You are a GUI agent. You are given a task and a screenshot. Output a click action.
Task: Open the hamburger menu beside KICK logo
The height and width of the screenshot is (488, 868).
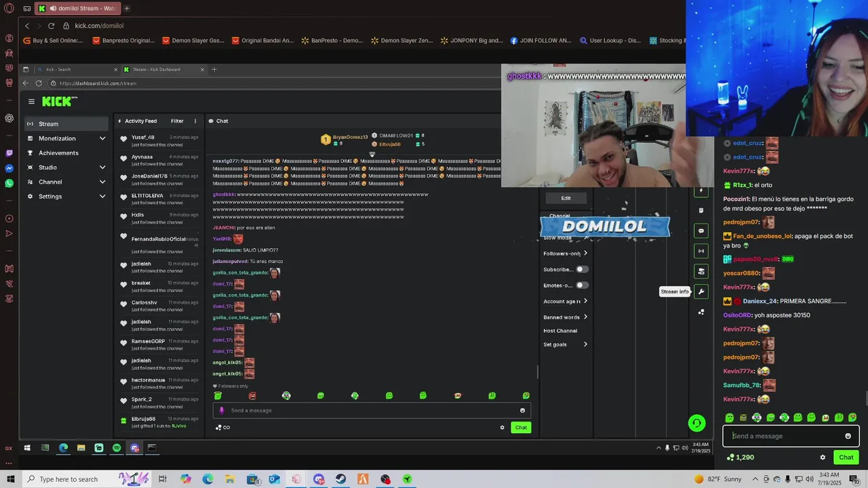pyautogui.click(x=31, y=102)
